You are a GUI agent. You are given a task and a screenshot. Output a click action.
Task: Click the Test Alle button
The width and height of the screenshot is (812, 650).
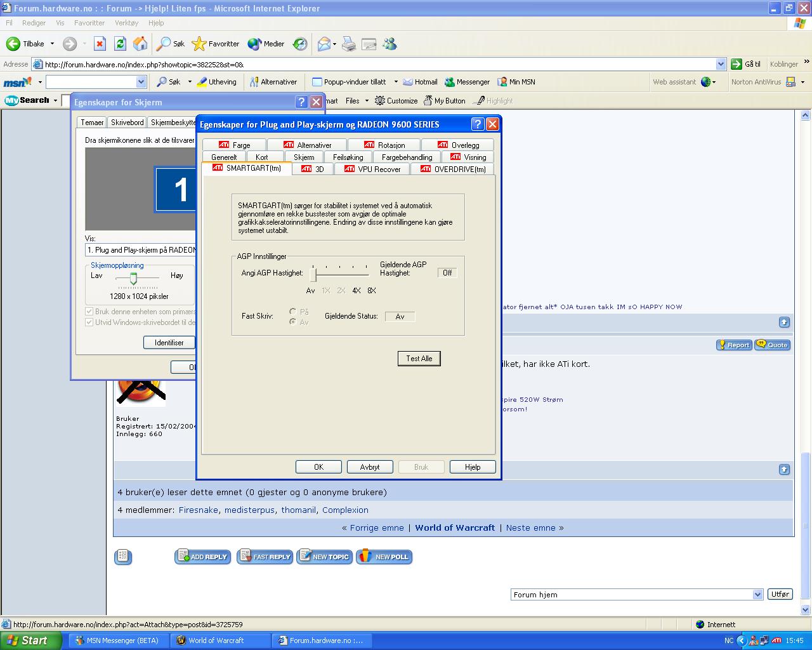419,359
